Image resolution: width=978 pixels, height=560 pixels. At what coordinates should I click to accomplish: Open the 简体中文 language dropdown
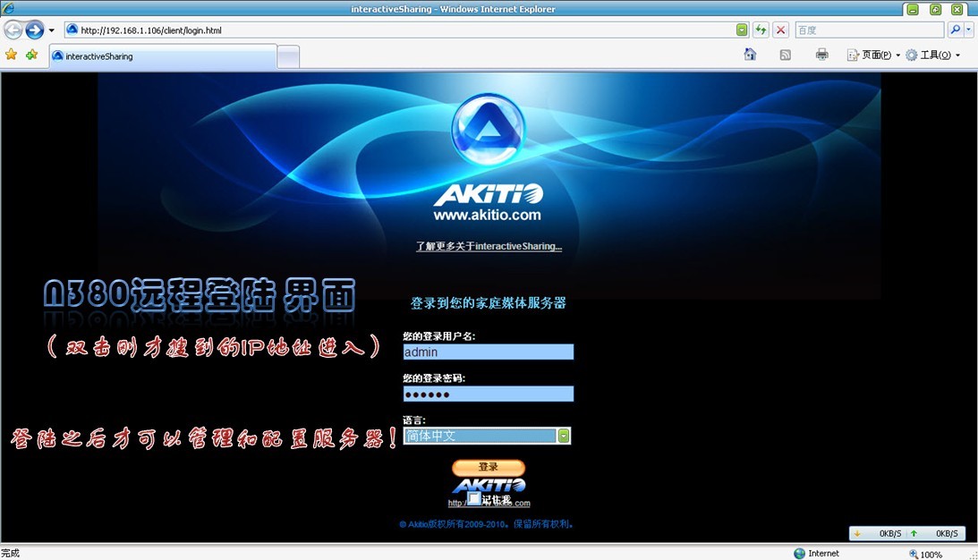pyautogui.click(x=487, y=436)
